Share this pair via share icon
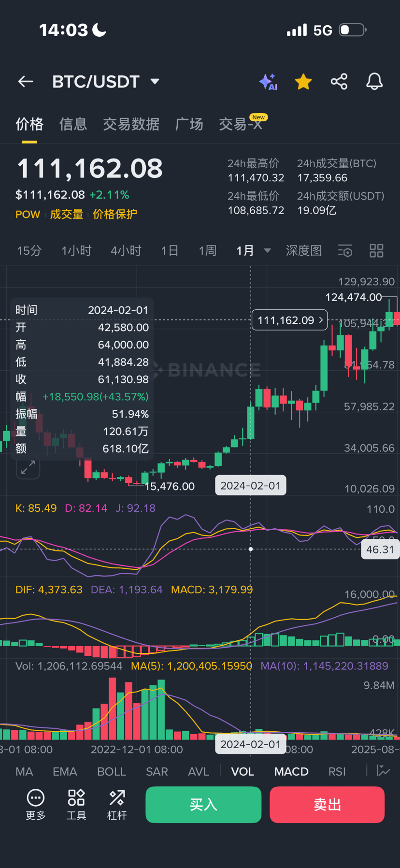Image resolution: width=400 pixels, height=868 pixels. point(339,82)
